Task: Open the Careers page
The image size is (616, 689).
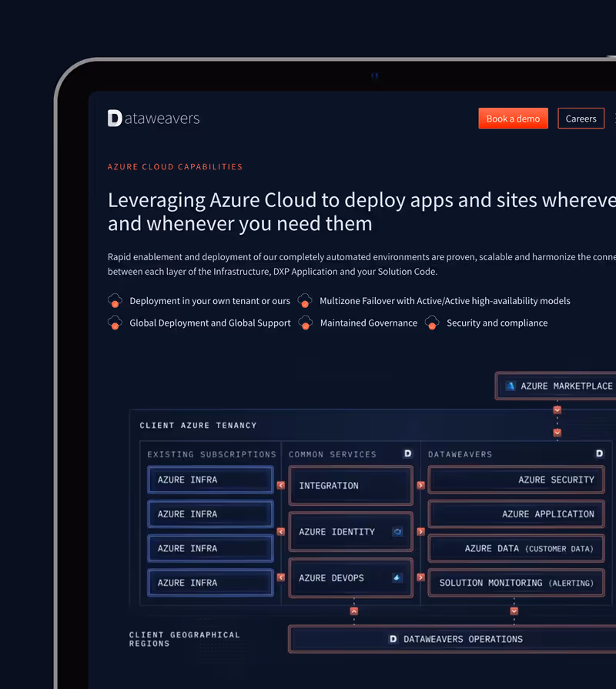Action: [581, 119]
